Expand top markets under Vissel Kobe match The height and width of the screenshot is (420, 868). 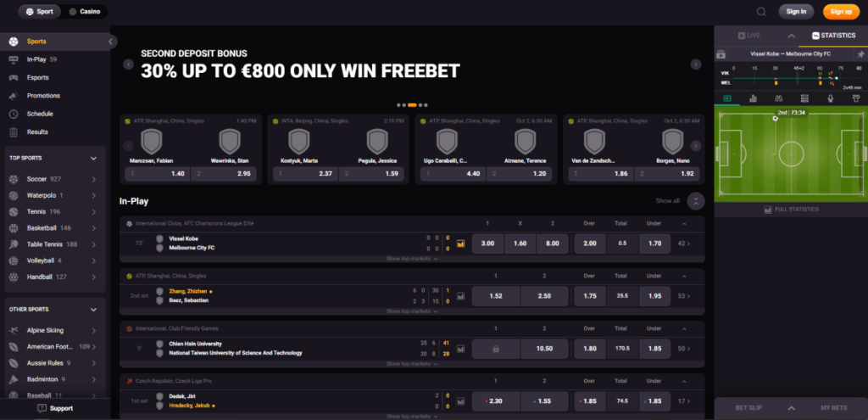coord(412,259)
